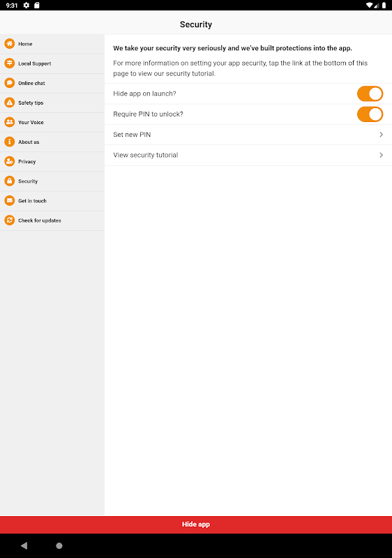Tap the Safety tips warning icon
The image size is (392, 558).
[10, 102]
